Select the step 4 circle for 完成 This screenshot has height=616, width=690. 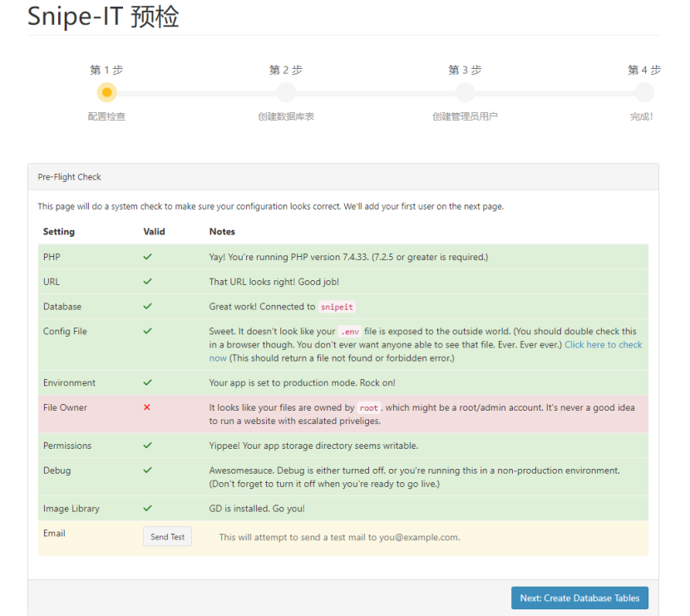click(644, 92)
